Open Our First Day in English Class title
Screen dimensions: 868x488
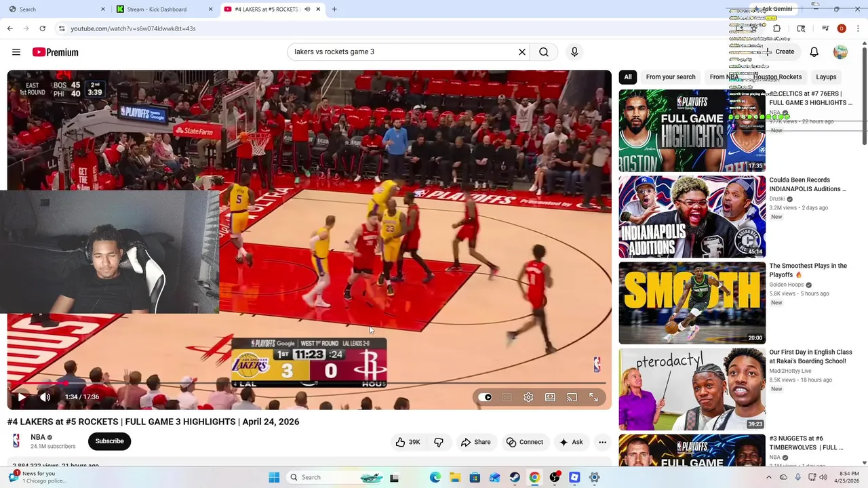[x=810, y=357]
